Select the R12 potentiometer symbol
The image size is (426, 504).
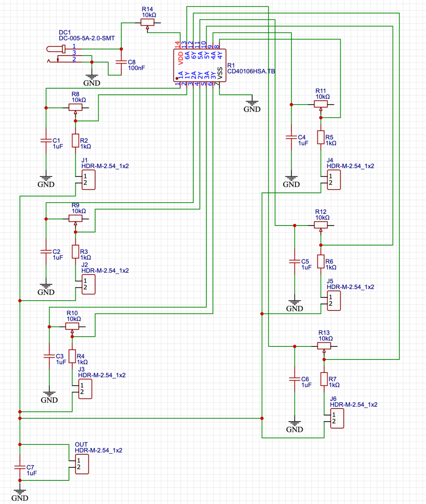pyautogui.click(x=321, y=225)
